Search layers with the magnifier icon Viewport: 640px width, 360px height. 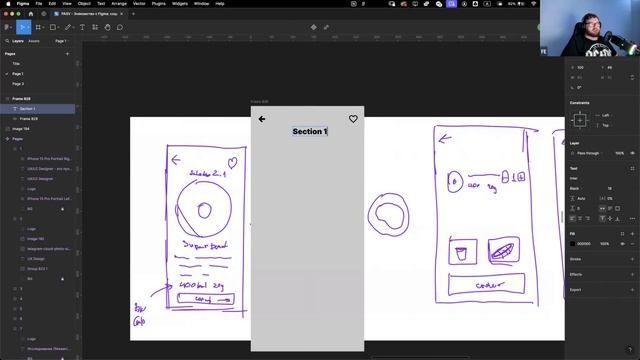[7, 41]
